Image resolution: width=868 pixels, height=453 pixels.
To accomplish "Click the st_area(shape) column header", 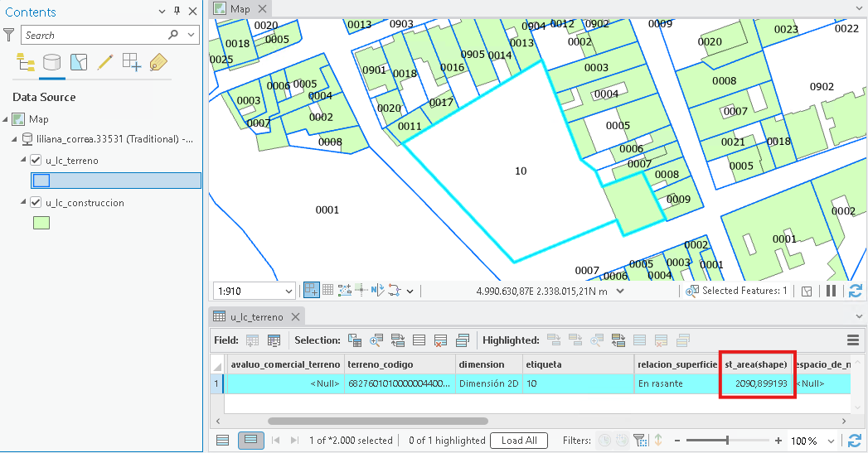I will point(755,364).
